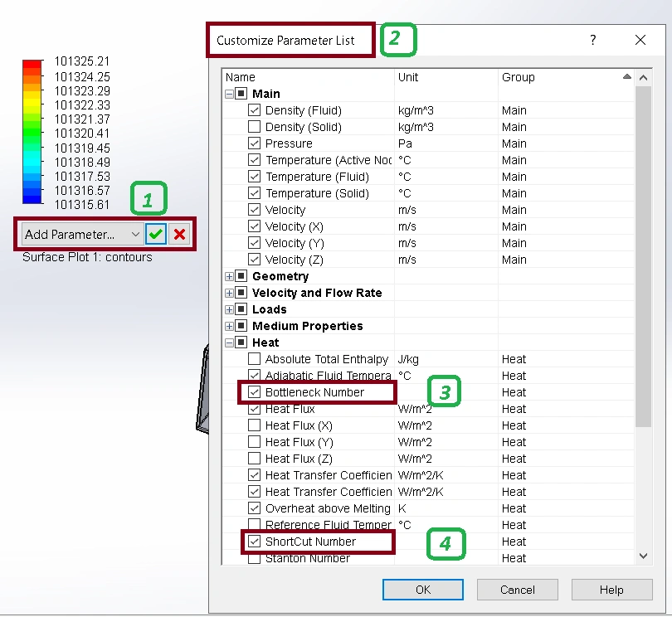Click legend minimum value 101315.61
Screen dimensions: 672x617
(82, 205)
